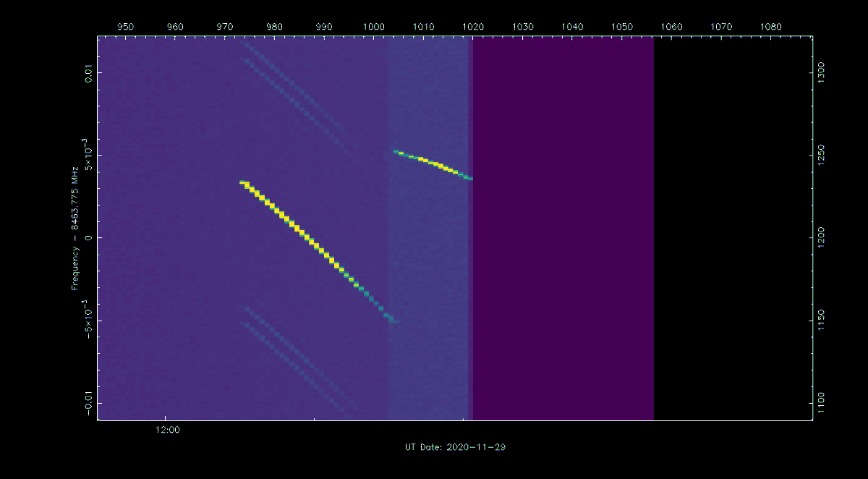868x479 pixels.
Task: Click the short upper yellow signal trace
Action: pos(433,164)
